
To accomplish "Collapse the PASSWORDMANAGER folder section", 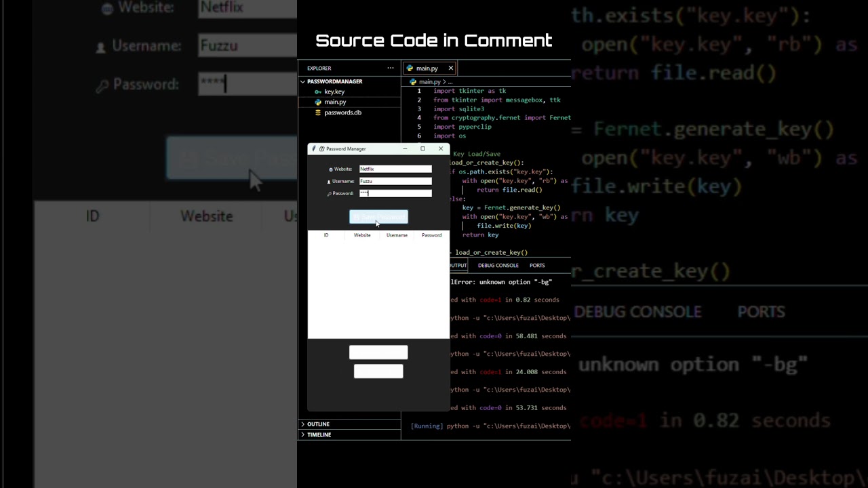I will tap(334, 81).
